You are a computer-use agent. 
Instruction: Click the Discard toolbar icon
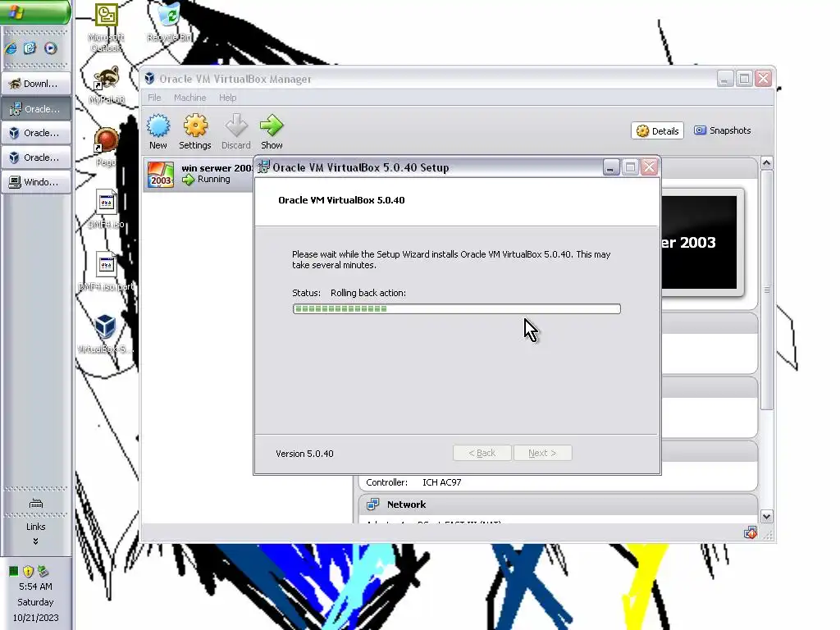pos(235,131)
